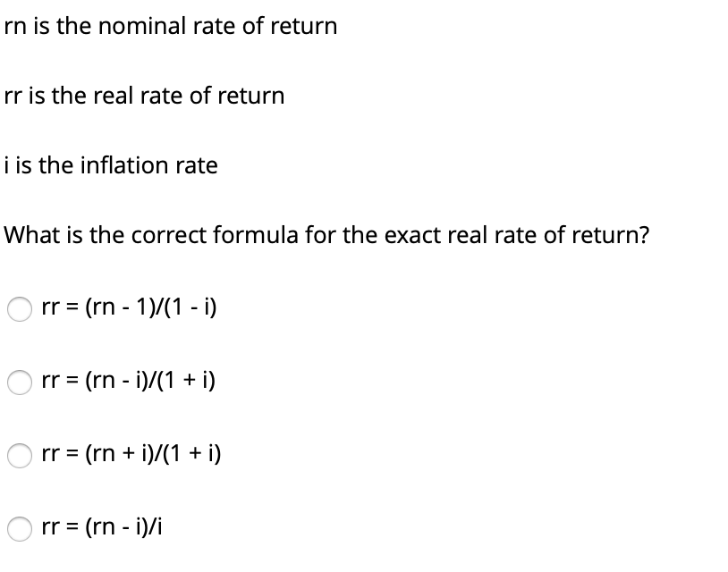Screen dimensions: 728x572
Task: Click the line defining real rate of return
Action: point(145,96)
